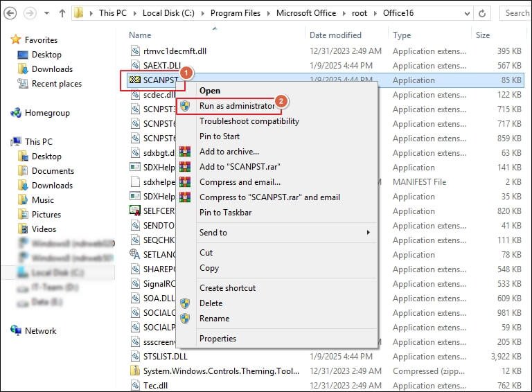532x392 pixels.
Task: Expand the chevron after Microsoft Office breadcrumb
Action: point(344,14)
